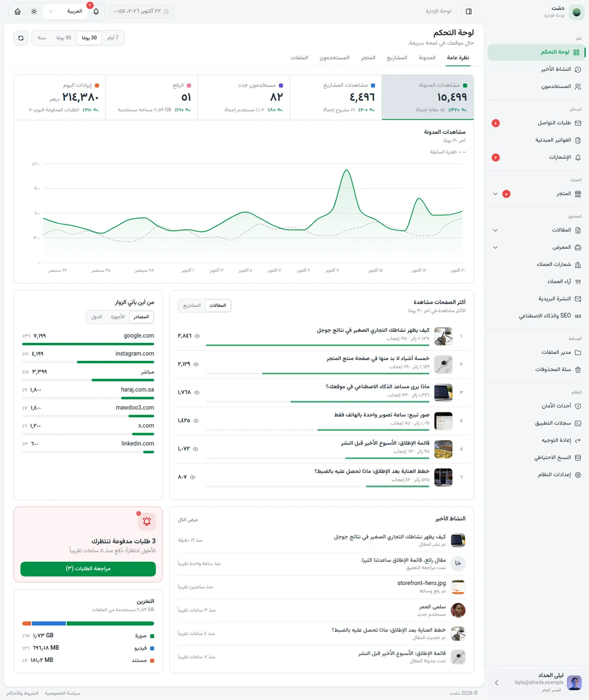Open أحداث الأمان sidebar item
Screen dimensions: 589x700
(537, 406)
